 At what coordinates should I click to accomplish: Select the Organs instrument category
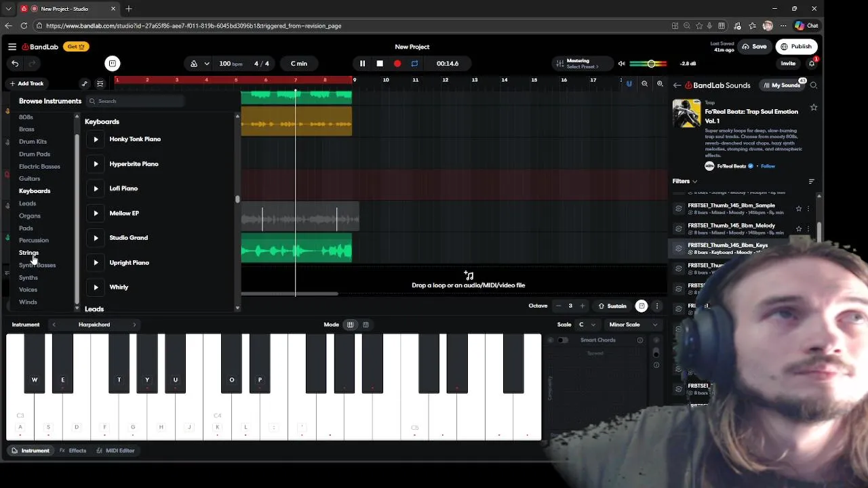coord(30,216)
